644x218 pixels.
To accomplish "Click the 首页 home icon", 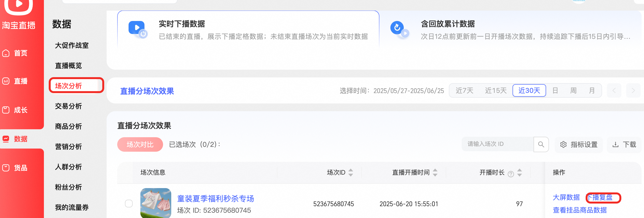I will pos(6,53).
